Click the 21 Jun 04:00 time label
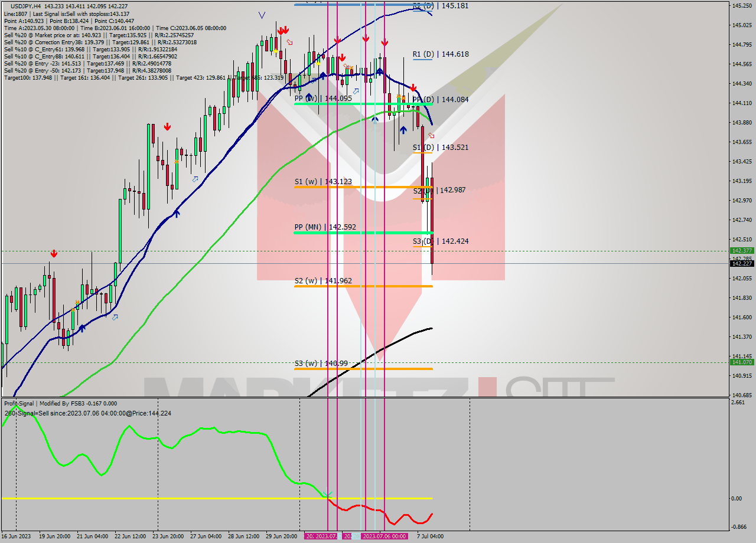 [92, 536]
